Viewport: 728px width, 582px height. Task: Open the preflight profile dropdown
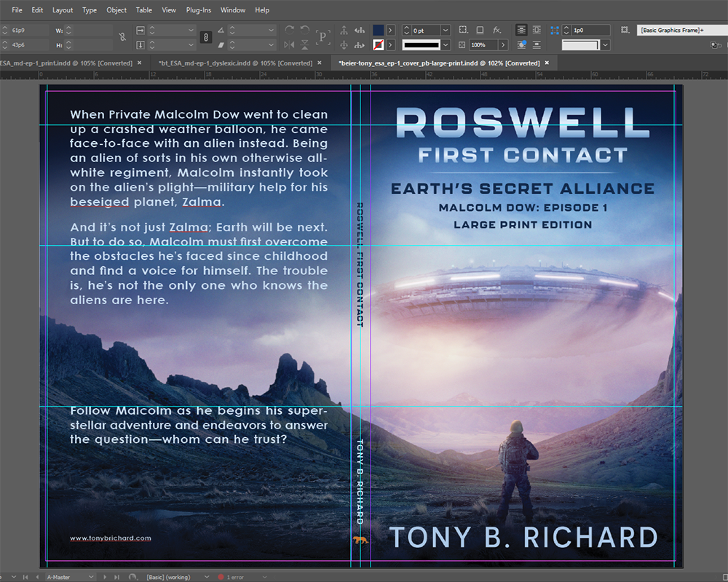pos(207,577)
